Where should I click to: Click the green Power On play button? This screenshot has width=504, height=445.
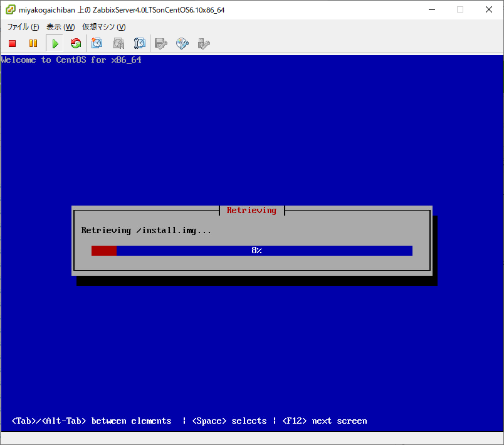[x=55, y=43]
